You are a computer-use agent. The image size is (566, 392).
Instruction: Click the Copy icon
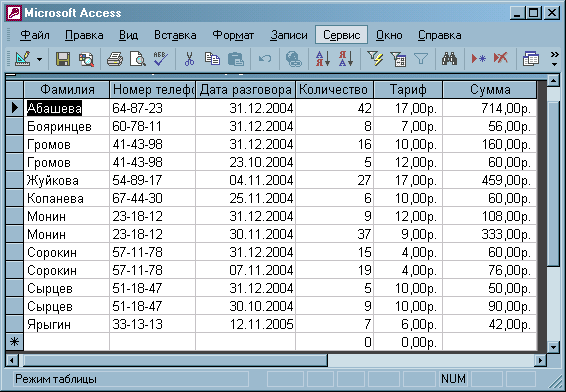pos(212,58)
